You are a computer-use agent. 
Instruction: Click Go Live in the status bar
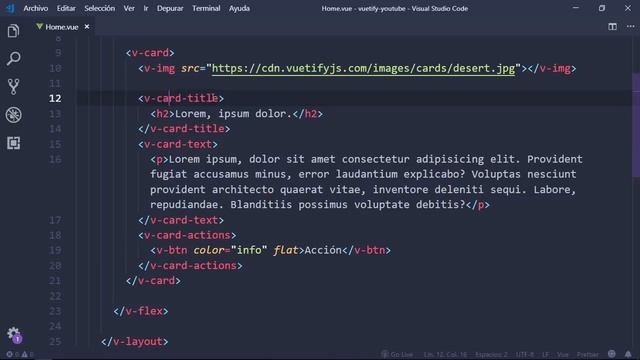(397, 354)
